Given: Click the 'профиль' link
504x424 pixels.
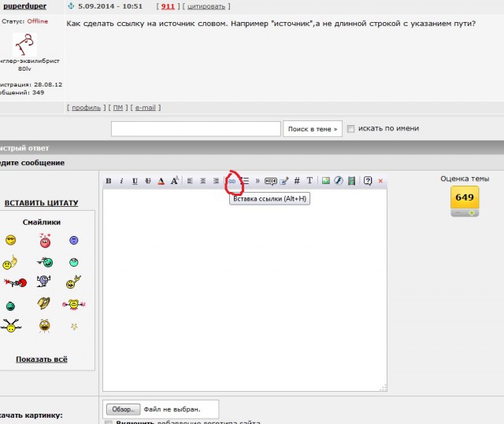Looking at the screenshot, I should pos(86,108).
